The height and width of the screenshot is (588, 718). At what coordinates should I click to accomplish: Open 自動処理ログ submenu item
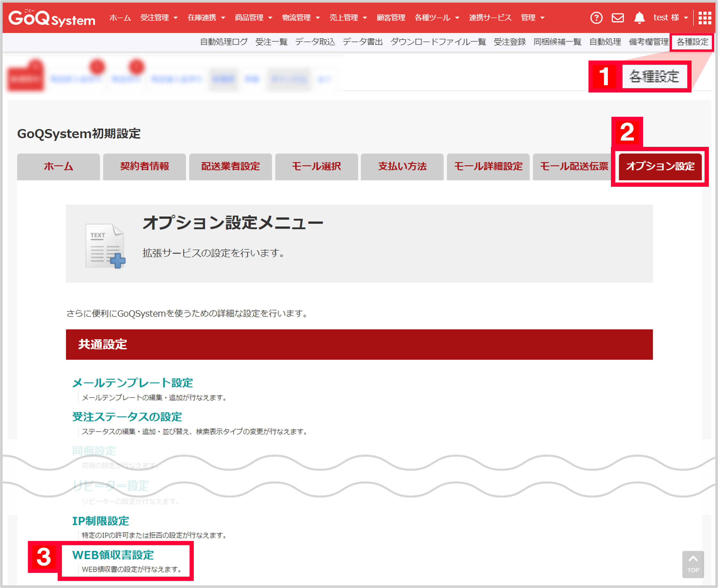(x=224, y=42)
